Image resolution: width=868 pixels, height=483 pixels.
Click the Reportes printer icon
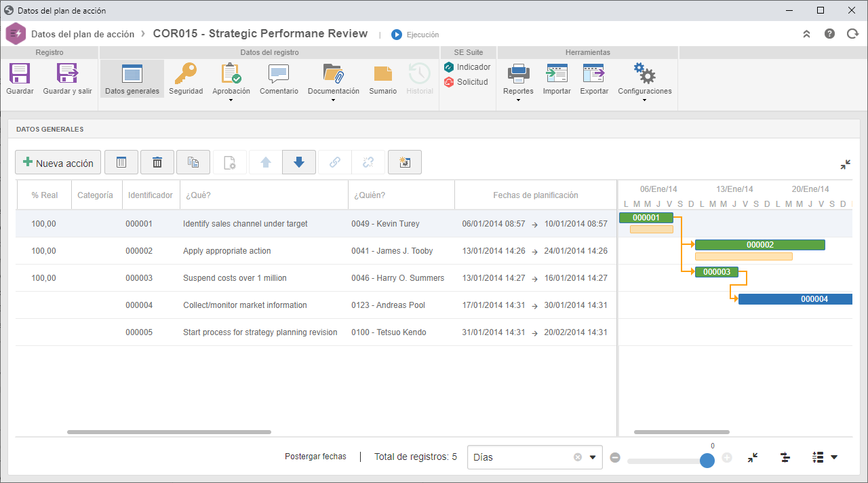(518, 73)
